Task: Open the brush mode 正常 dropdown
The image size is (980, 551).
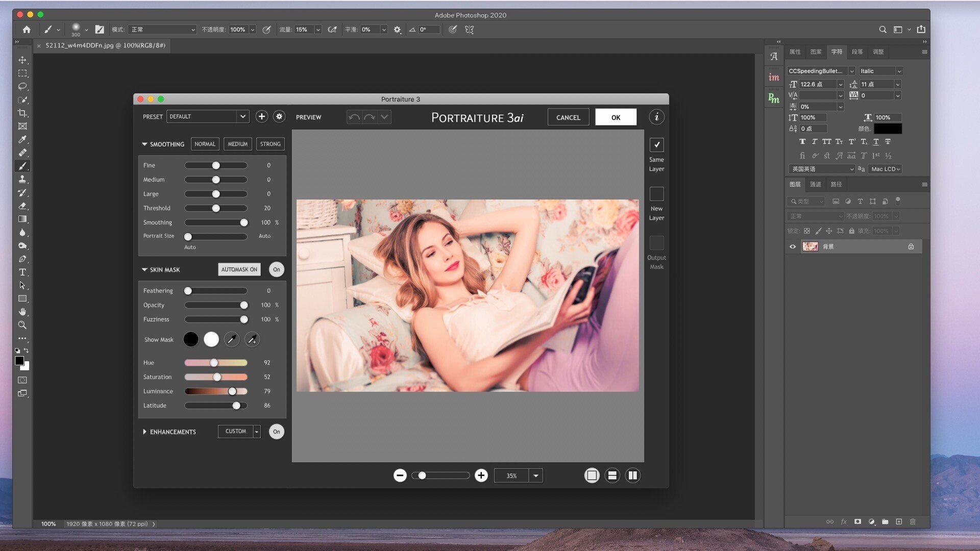Action: 162,30
